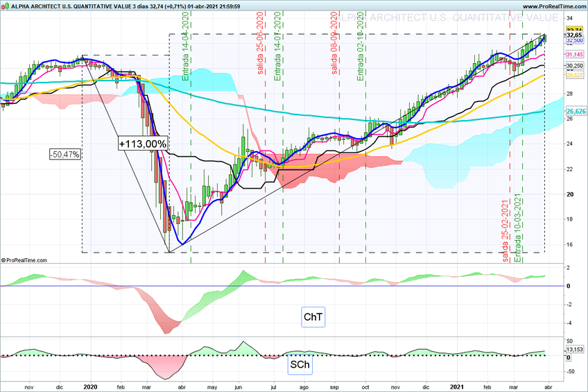Click the Entrada 02-10-2020 marker label
This screenshot has width=588, height=392.
pyautogui.click(x=361, y=46)
